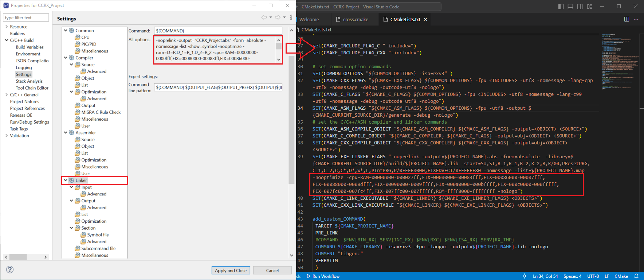Select the Symbol file tree item
This screenshot has width=644, height=280.
tap(98, 235)
